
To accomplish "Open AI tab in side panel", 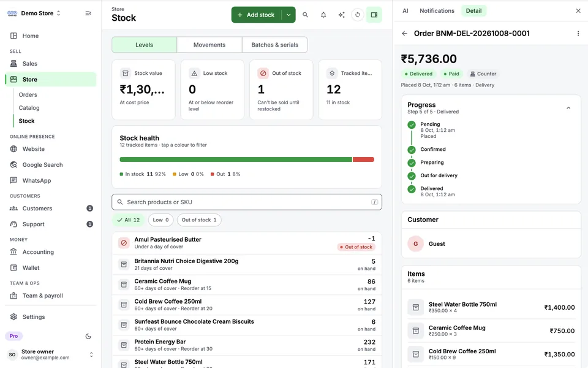I will tap(405, 11).
